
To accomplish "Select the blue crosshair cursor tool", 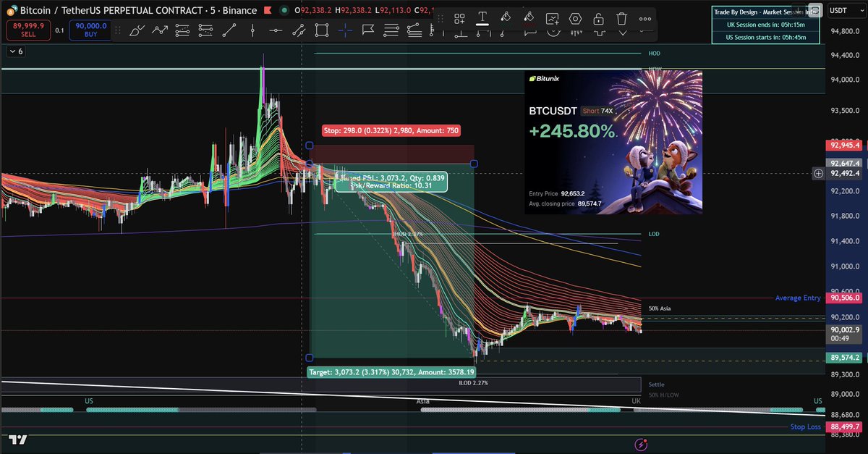I will click(345, 30).
